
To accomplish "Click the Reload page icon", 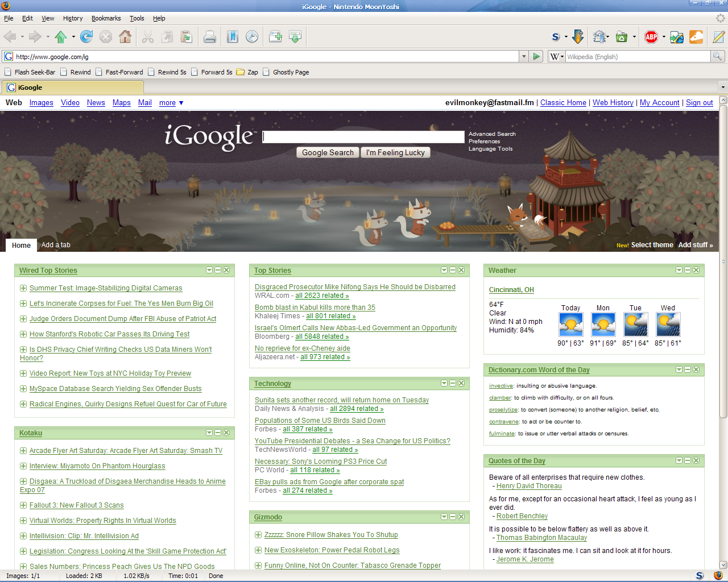I will pyautogui.click(x=86, y=37).
